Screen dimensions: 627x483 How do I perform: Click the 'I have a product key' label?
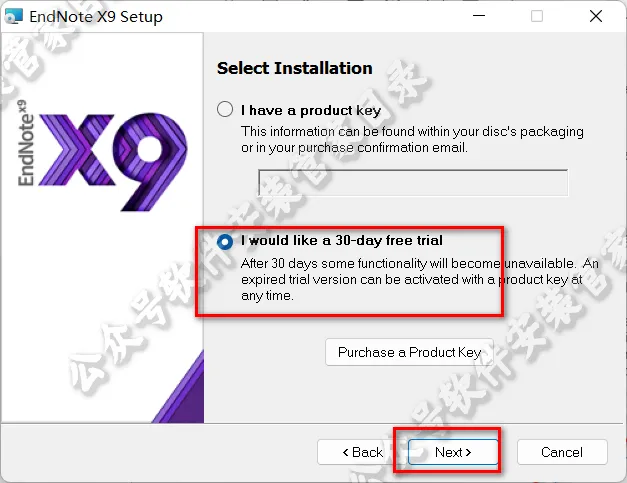[311, 110]
